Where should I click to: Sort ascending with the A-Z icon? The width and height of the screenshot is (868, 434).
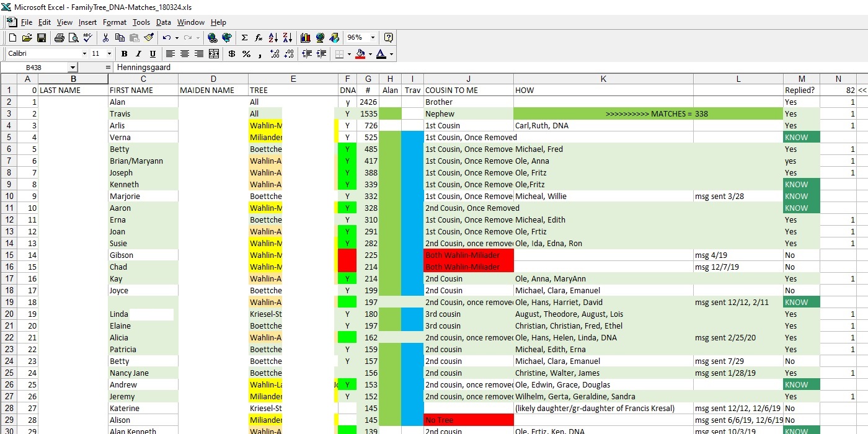click(x=273, y=38)
